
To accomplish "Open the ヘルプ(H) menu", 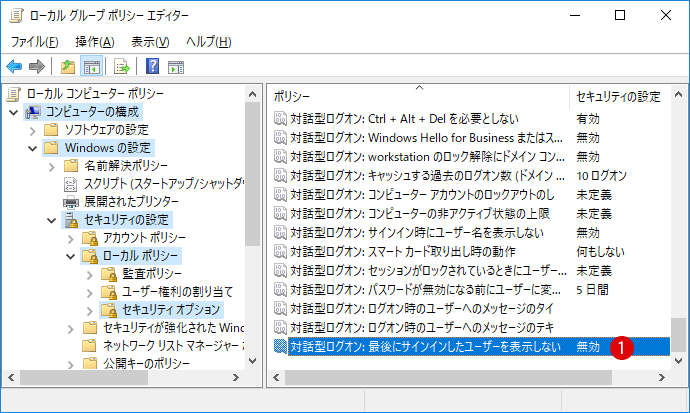I will pos(209,42).
